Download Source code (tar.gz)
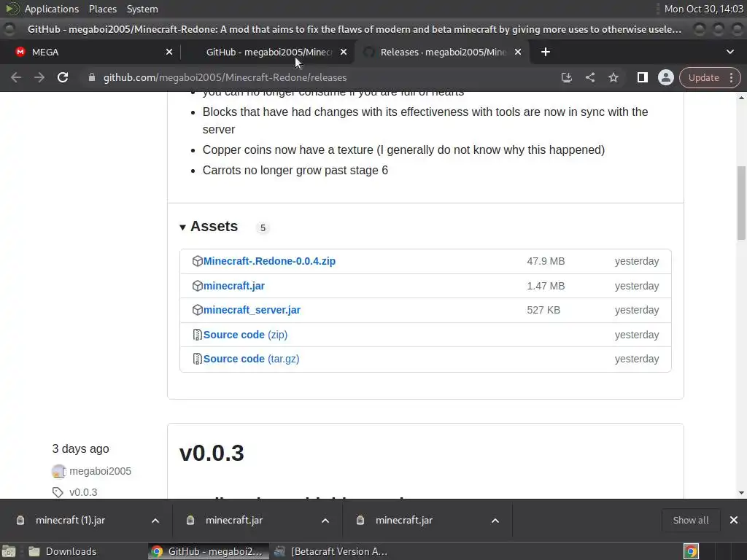Image resolution: width=747 pixels, height=560 pixels. 251,359
